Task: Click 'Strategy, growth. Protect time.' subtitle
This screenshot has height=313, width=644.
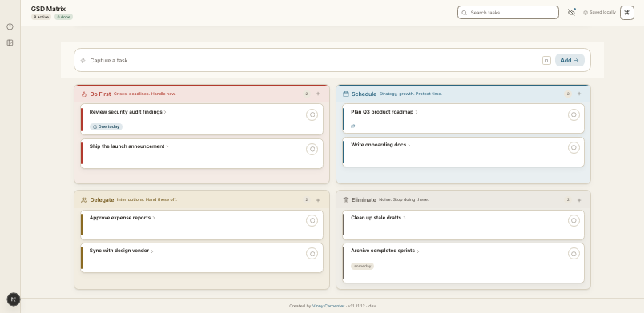Action: pos(411,94)
